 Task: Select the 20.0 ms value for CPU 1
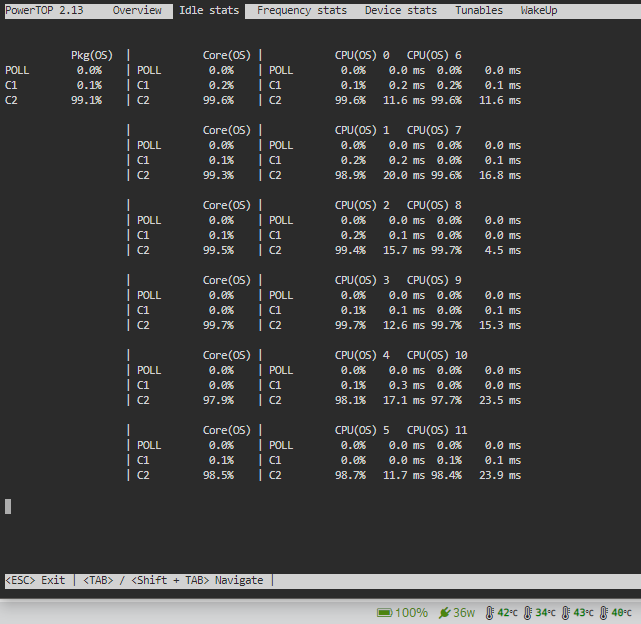(403, 175)
